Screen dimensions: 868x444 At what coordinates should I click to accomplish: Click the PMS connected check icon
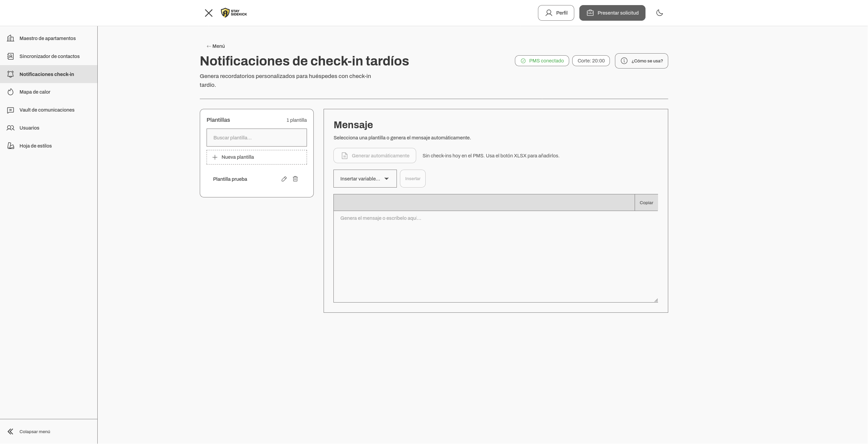[x=523, y=61]
